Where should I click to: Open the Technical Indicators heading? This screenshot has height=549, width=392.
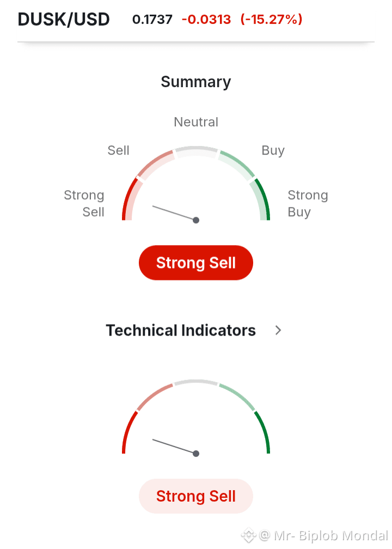181,331
